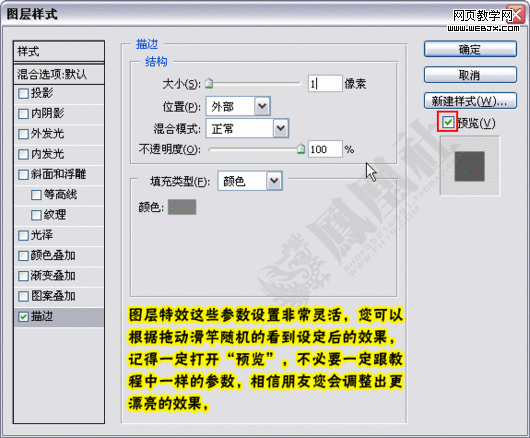The width and height of the screenshot is (530, 438).
Task: Enable the 斜面和浮雕 bevel checkbox
Action: (x=23, y=174)
